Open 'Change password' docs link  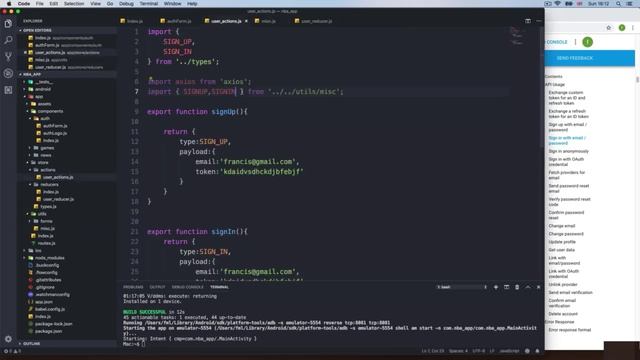click(x=566, y=234)
